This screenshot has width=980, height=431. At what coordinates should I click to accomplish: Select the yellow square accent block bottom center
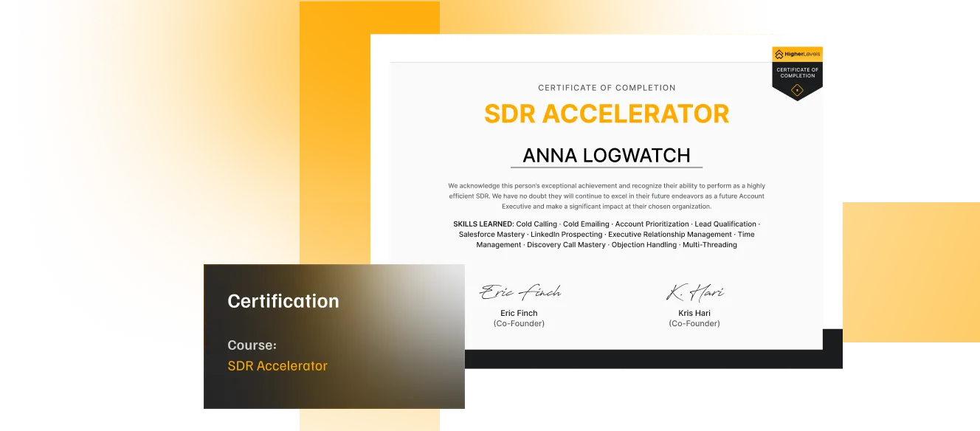(367, 422)
